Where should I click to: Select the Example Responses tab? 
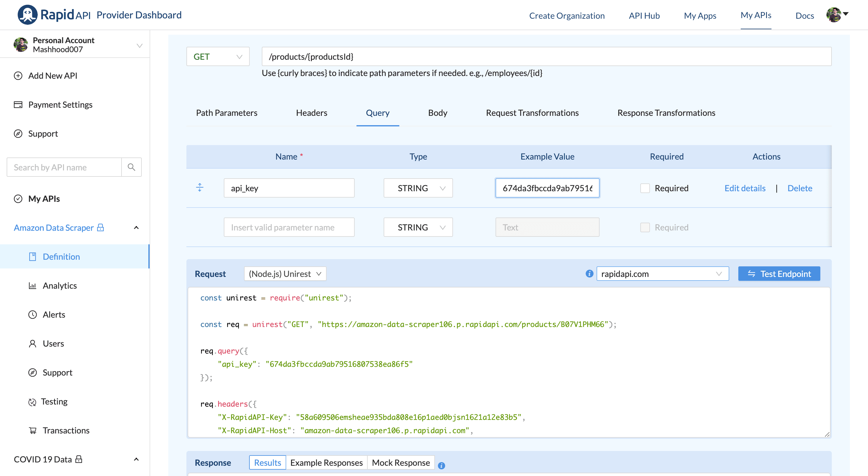point(327,462)
